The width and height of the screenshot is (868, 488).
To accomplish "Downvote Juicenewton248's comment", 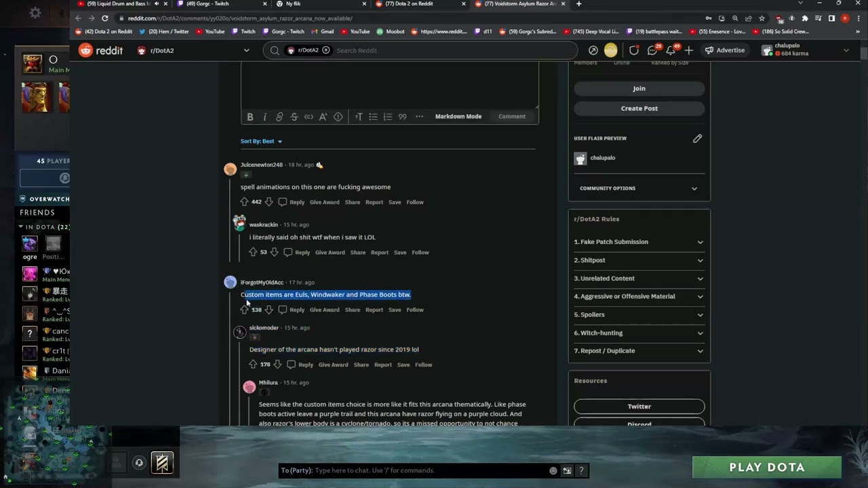I will (269, 202).
